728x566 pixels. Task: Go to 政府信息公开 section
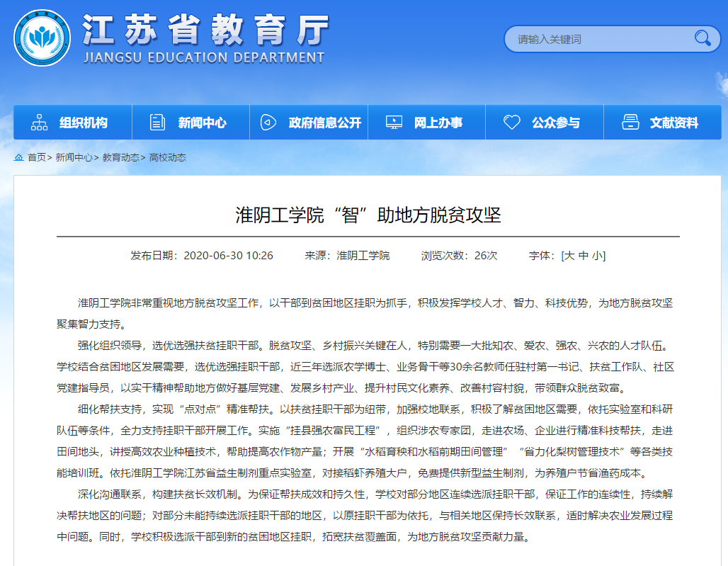[324, 123]
